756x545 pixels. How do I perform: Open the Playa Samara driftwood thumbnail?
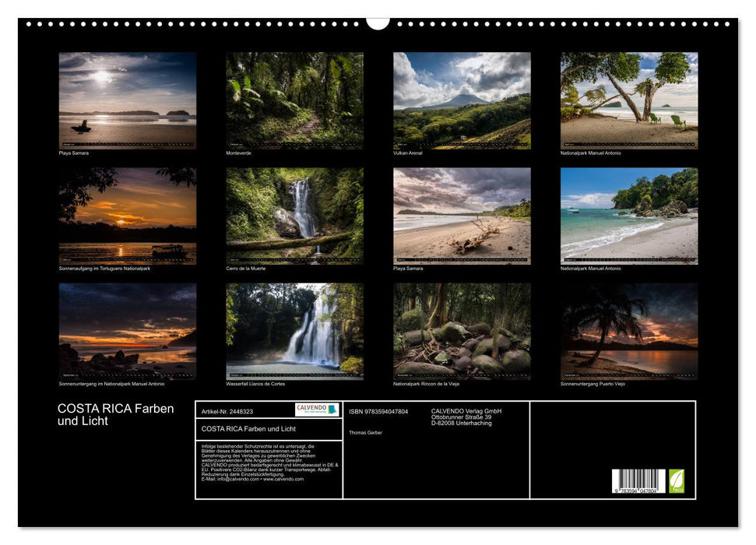coord(462,216)
